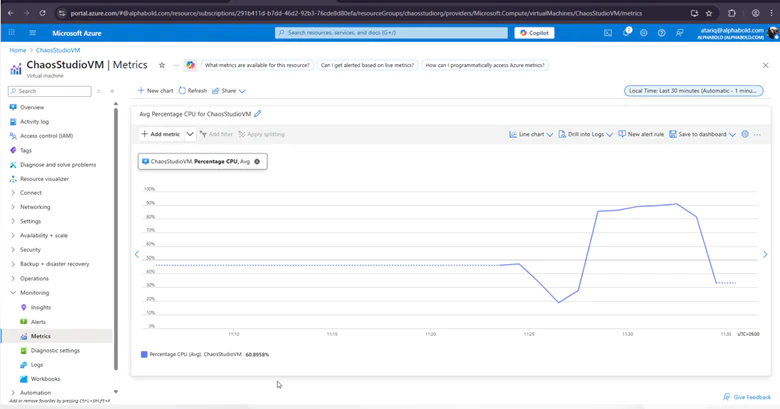Focus the Azure global search box
Screen dimensions: 780x409
(391, 33)
